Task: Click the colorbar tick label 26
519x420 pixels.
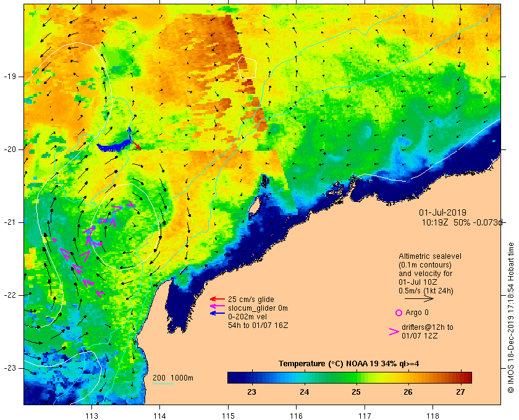Action: [408, 392]
